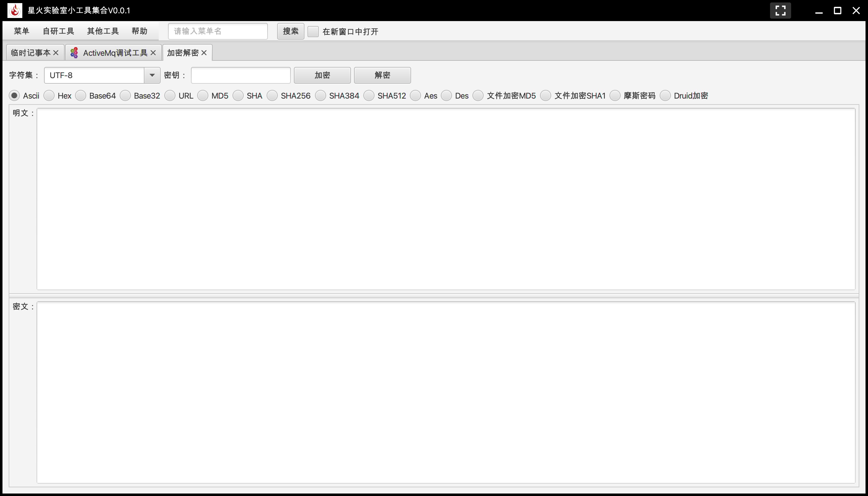Click the 解密 button

tap(382, 75)
